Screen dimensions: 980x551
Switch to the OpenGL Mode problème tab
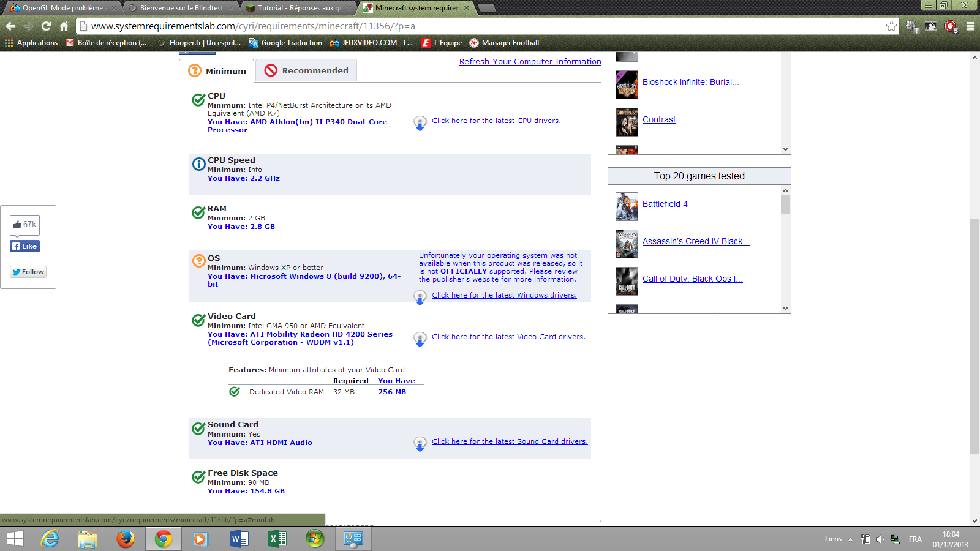point(62,8)
